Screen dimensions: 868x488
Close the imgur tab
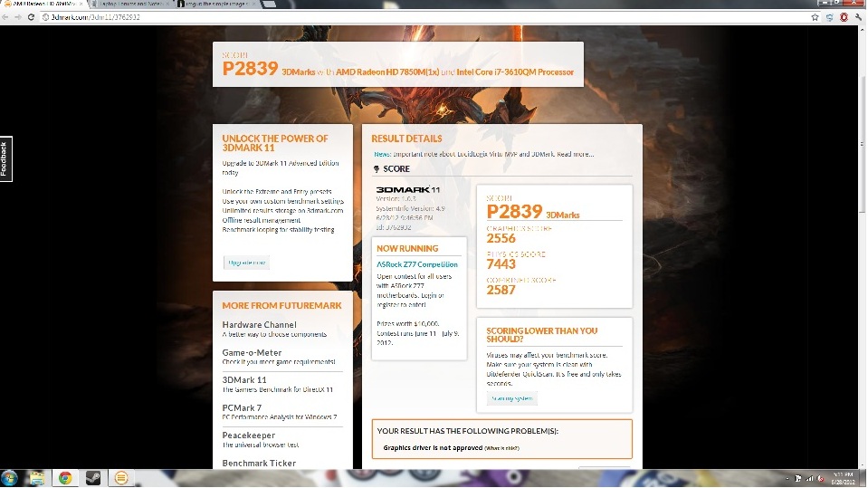click(254, 4)
